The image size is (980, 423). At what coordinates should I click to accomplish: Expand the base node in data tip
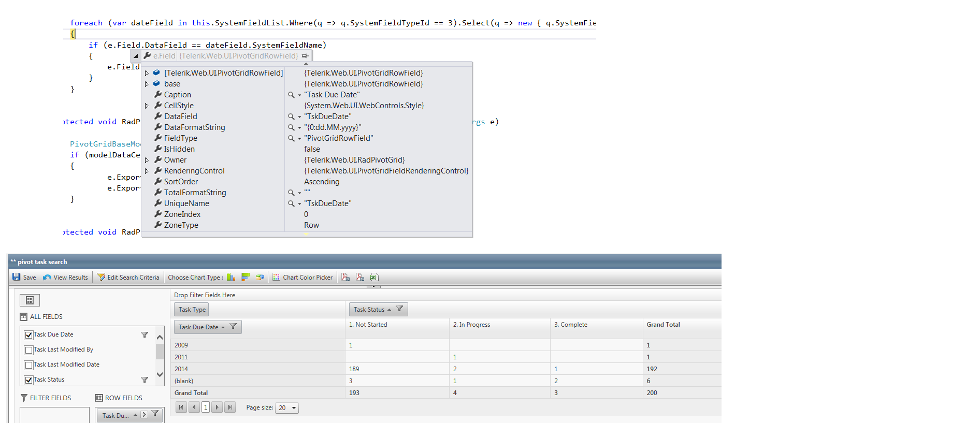(x=147, y=84)
